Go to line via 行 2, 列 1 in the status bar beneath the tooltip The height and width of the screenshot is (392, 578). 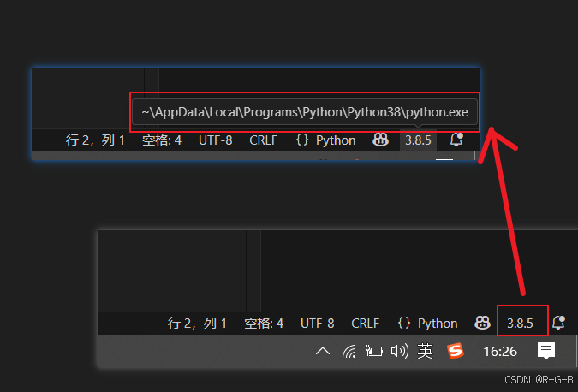pos(95,140)
